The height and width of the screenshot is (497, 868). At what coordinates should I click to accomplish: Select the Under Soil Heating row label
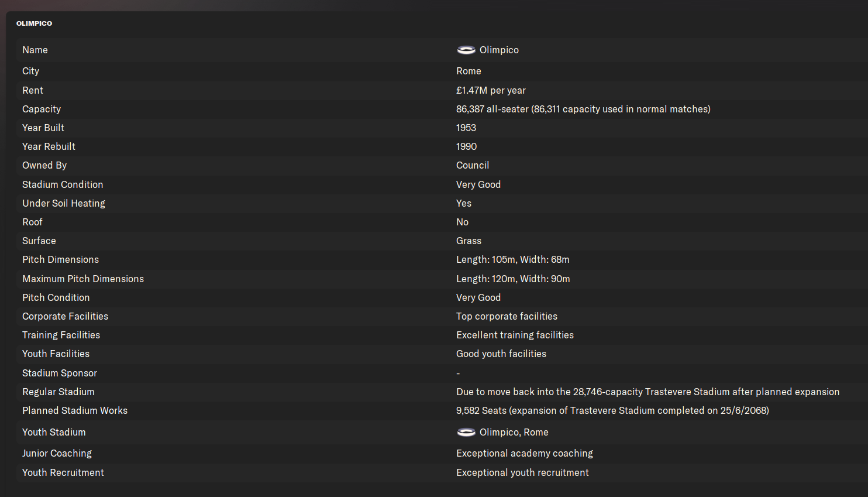[64, 203]
